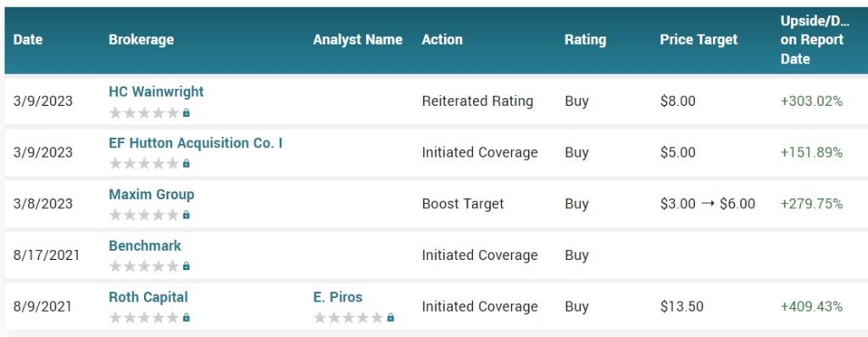Open the EF Hutton Acquisition Co. I link
Image resolution: width=868 pixels, height=337 pixels.
point(196,143)
